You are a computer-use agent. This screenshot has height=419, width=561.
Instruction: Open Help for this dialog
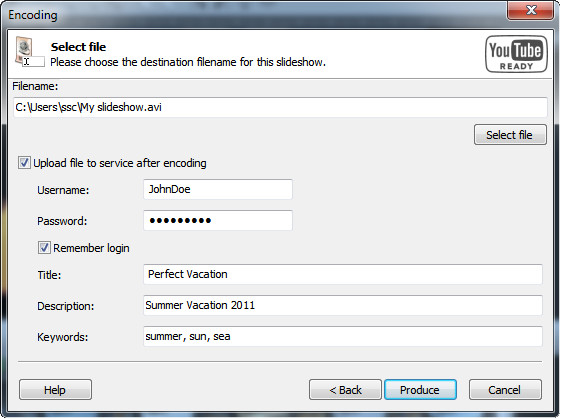coord(55,390)
